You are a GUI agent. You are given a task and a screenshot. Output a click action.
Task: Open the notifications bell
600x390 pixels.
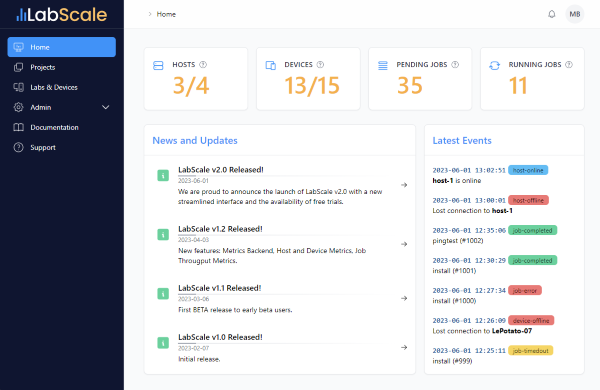coord(551,14)
